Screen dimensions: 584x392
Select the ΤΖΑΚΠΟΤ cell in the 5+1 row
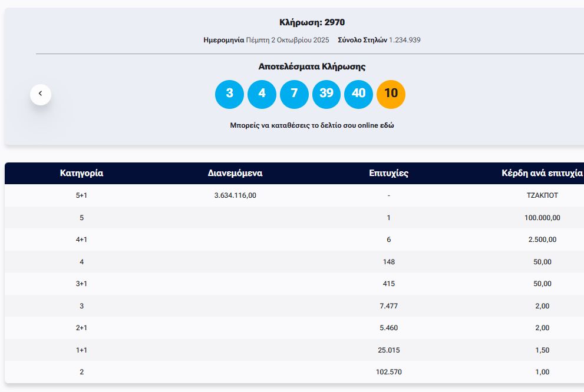pyautogui.click(x=542, y=195)
